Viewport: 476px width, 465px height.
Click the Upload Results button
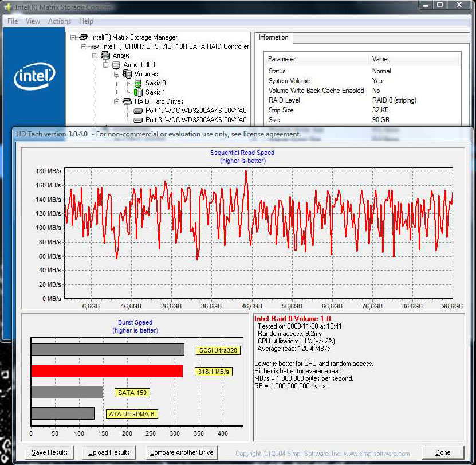[x=109, y=452]
